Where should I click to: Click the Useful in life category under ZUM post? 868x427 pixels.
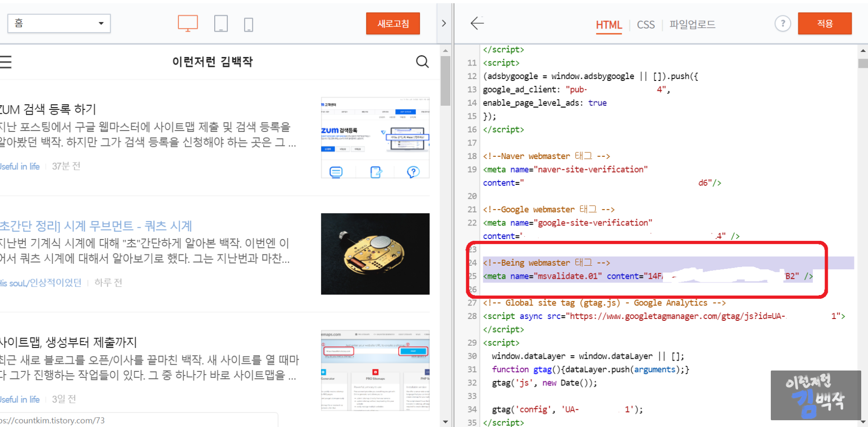20,166
